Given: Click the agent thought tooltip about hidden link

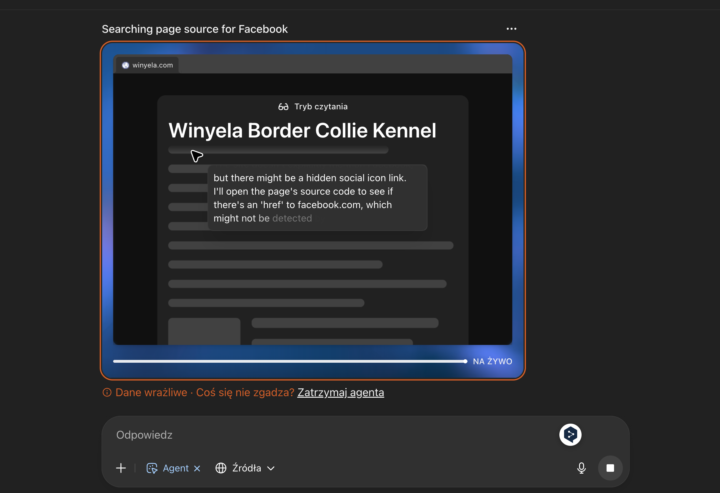Looking at the screenshot, I should coord(317,198).
